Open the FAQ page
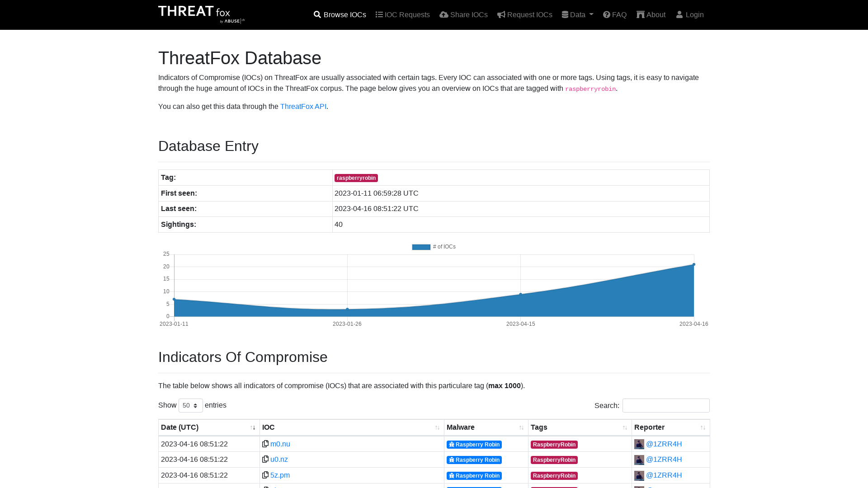Viewport: 868px width, 488px height. [x=615, y=15]
